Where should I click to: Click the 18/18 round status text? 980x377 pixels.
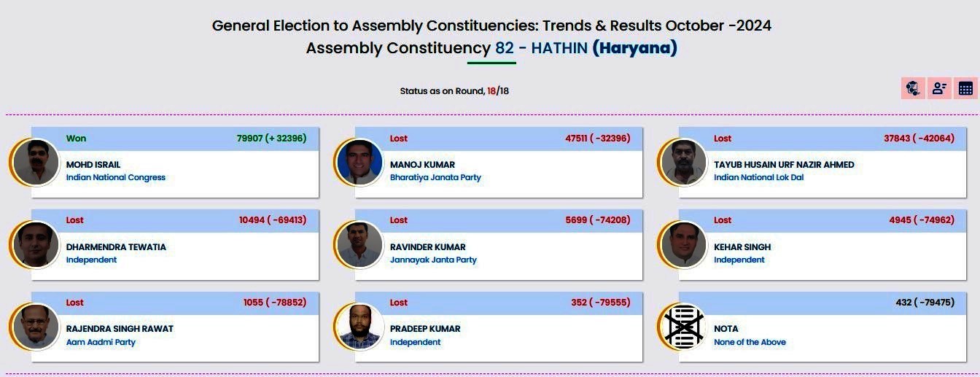(x=498, y=91)
